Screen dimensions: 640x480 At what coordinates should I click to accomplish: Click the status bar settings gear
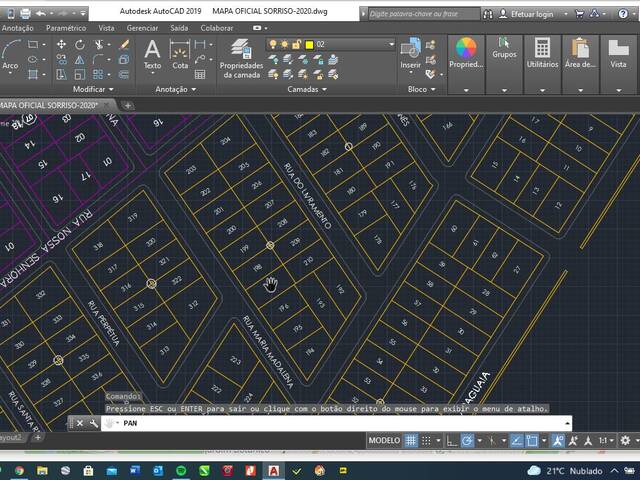click(626, 440)
